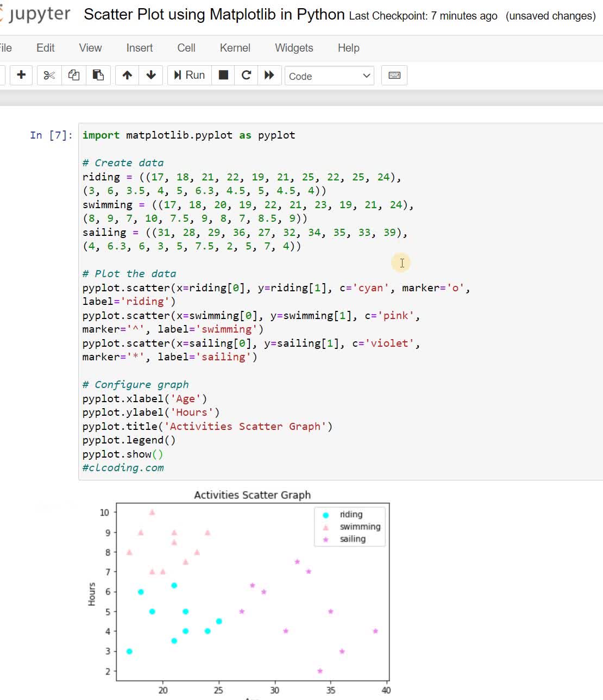Open the Insert menu

point(140,48)
